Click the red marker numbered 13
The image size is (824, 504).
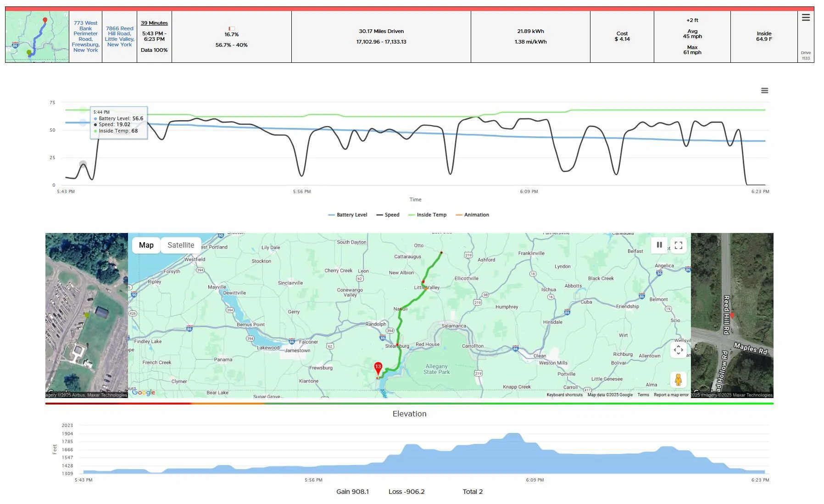[378, 369]
